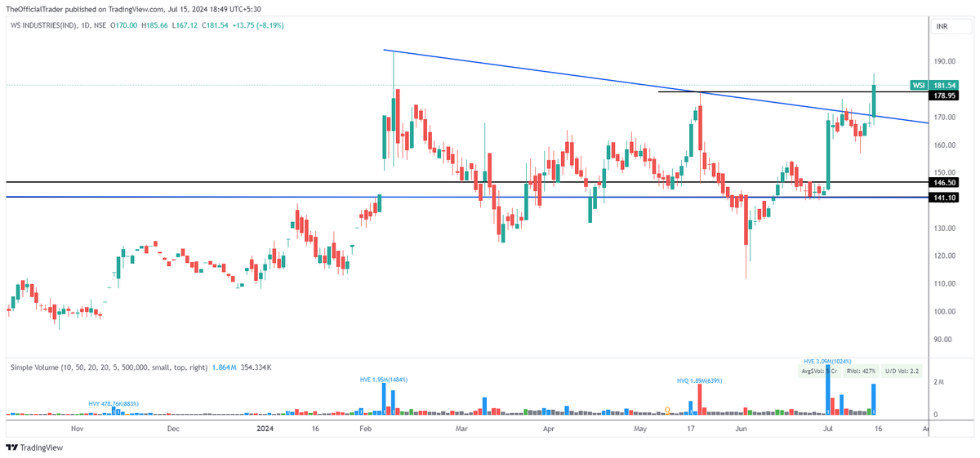Image resolution: width=980 pixels, height=458 pixels.
Task: Click the 120.00 price axis label
Action: click(x=946, y=256)
